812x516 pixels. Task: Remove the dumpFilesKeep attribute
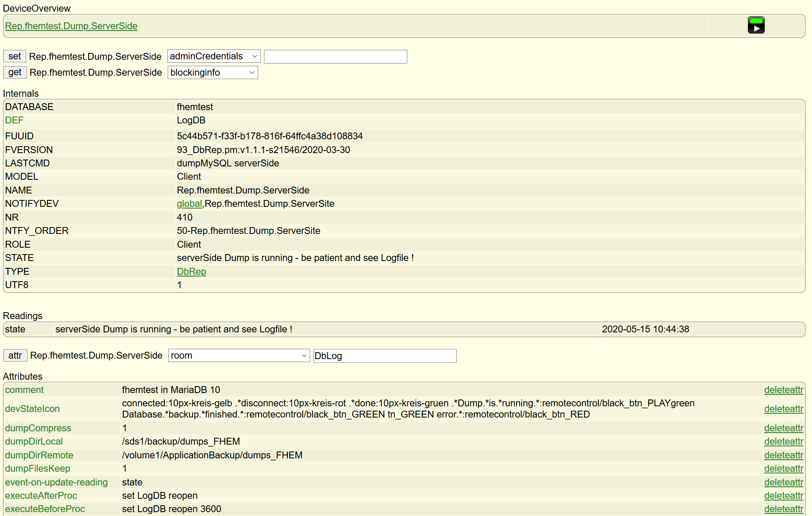pos(783,469)
